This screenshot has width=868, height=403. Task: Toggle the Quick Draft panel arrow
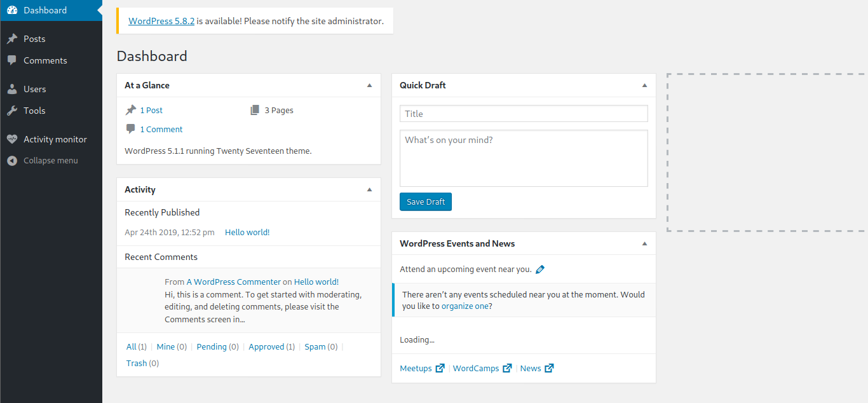[644, 85]
